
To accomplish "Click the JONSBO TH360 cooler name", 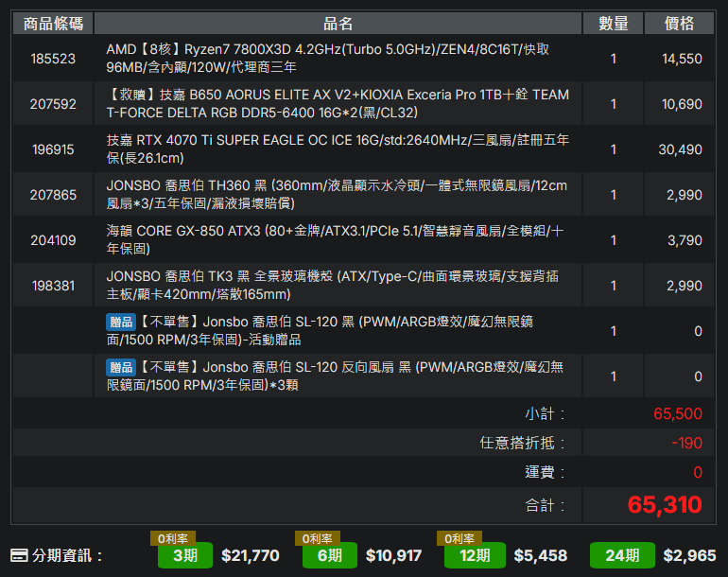I will click(337, 195).
